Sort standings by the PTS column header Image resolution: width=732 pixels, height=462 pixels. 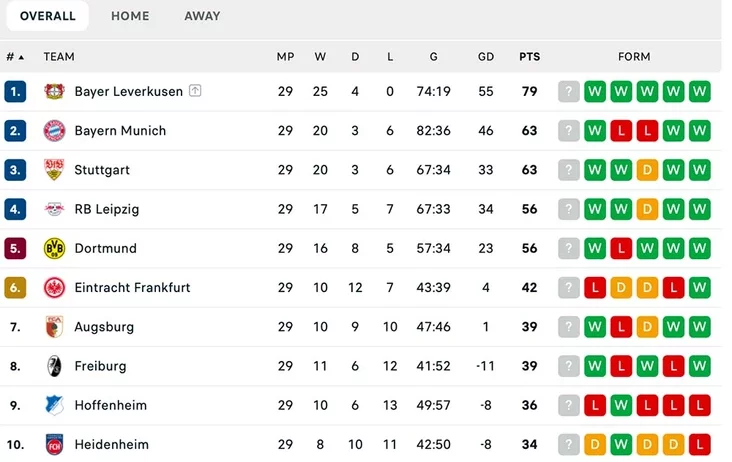pyautogui.click(x=529, y=56)
